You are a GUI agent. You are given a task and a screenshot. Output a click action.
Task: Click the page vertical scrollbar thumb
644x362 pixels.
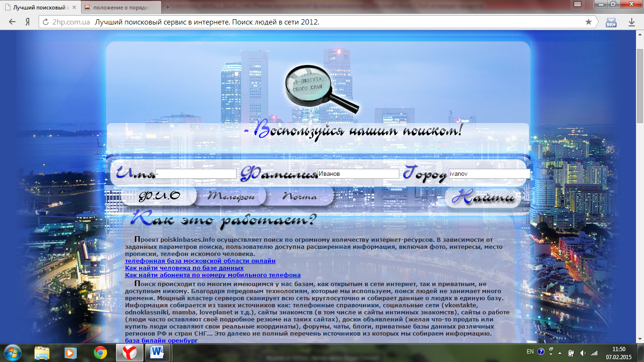pyautogui.click(x=640, y=85)
